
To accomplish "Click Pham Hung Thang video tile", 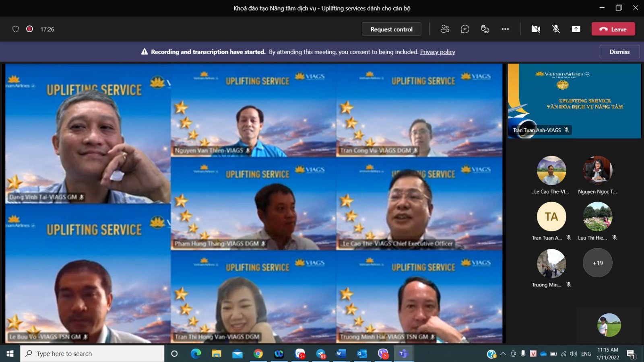I will [x=253, y=204].
